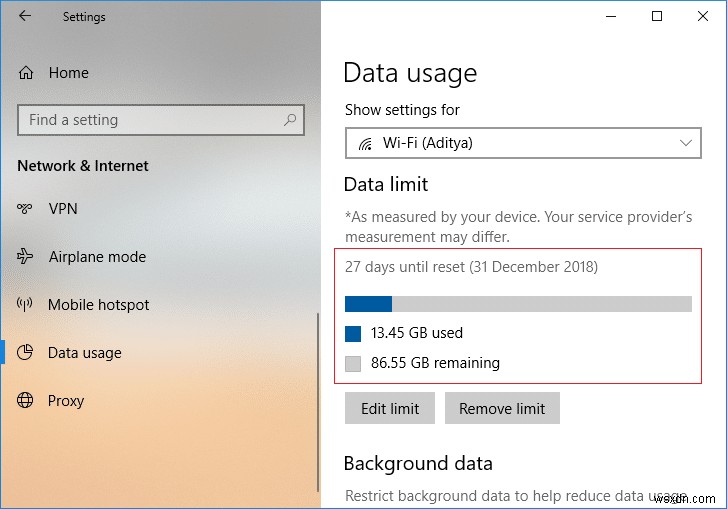This screenshot has height=509, width=727.
Task: Select Airplane mode in the sidebar
Action: 97,257
